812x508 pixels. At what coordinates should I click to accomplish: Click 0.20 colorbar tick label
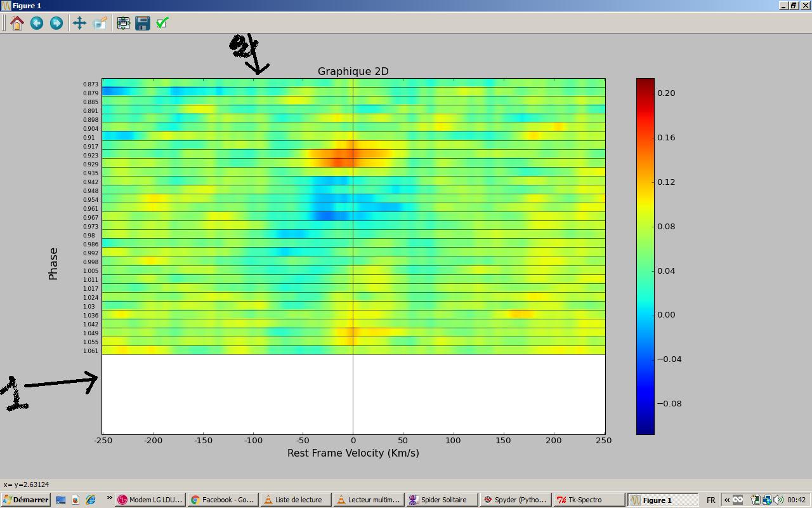click(666, 93)
